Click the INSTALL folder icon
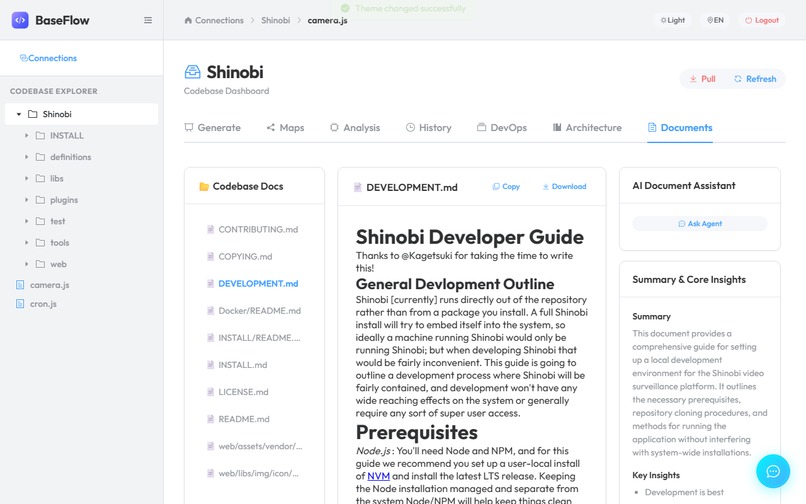This screenshot has width=806, height=504. (40, 136)
